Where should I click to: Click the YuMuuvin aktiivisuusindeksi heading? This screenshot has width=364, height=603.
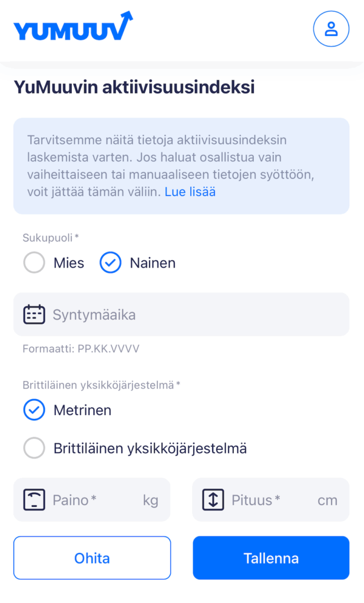click(134, 88)
